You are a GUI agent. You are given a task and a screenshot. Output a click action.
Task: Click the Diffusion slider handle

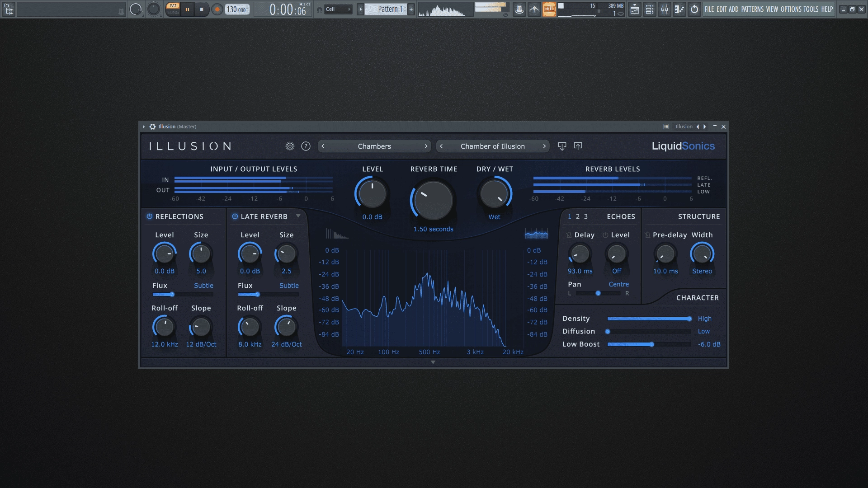[608, 332]
